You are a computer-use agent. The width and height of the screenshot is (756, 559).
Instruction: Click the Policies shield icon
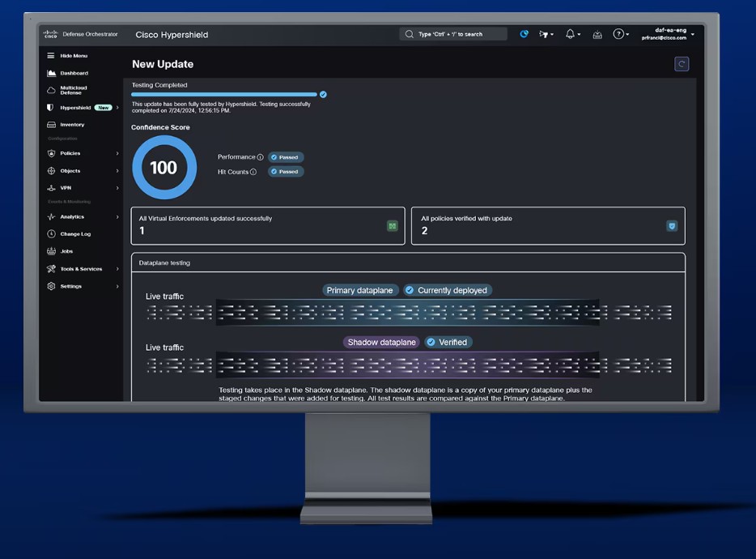(x=51, y=153)
